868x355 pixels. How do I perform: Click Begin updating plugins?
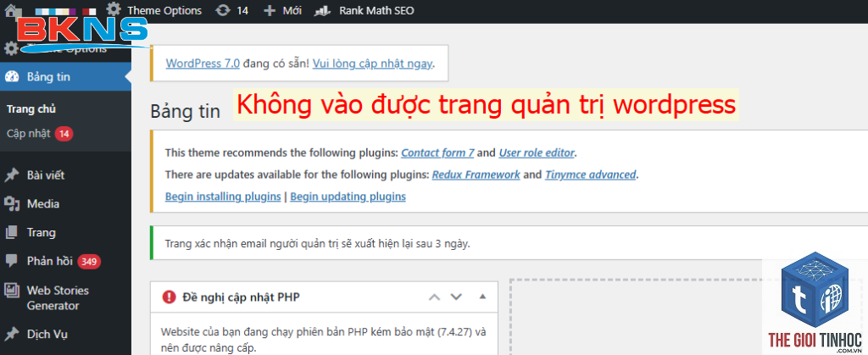[348, 197]
